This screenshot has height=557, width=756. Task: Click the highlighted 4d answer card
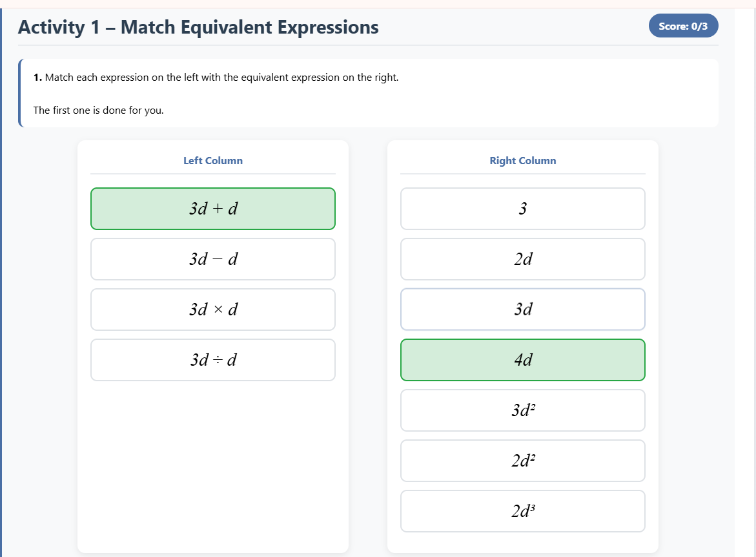523,360
